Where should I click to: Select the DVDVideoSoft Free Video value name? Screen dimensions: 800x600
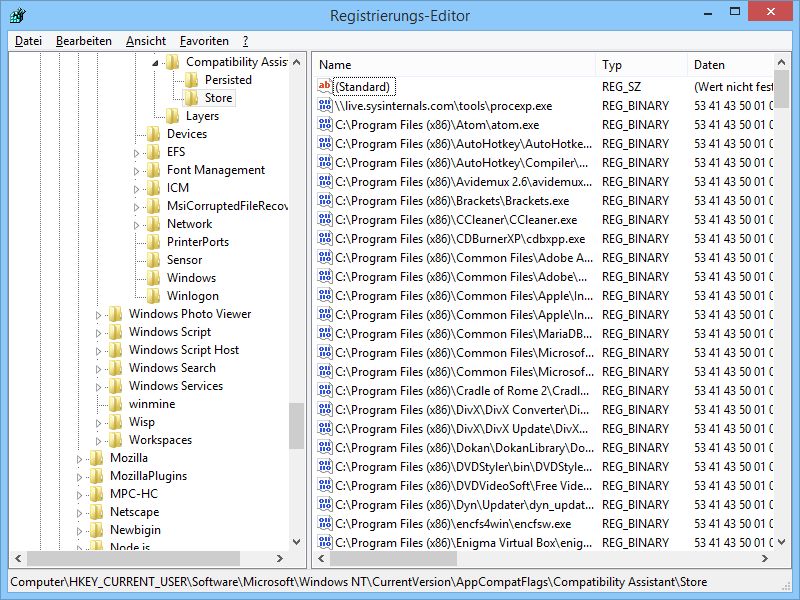(463, 486)
